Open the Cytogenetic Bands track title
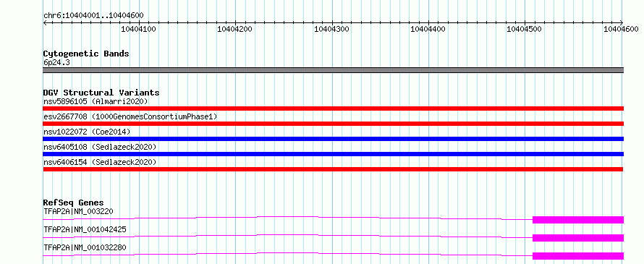This screenshot has width=644, height=264. click(86, 54)
